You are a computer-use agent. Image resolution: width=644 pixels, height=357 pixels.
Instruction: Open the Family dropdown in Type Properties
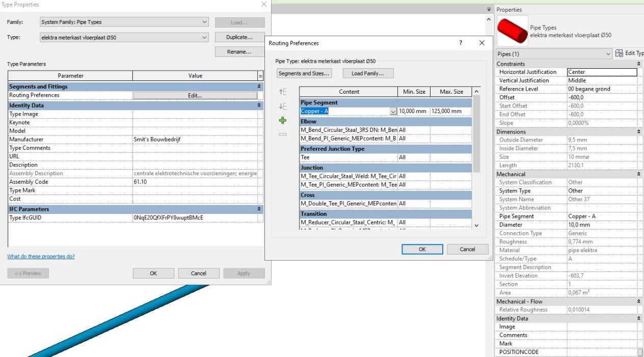click(x=204, y=22)
